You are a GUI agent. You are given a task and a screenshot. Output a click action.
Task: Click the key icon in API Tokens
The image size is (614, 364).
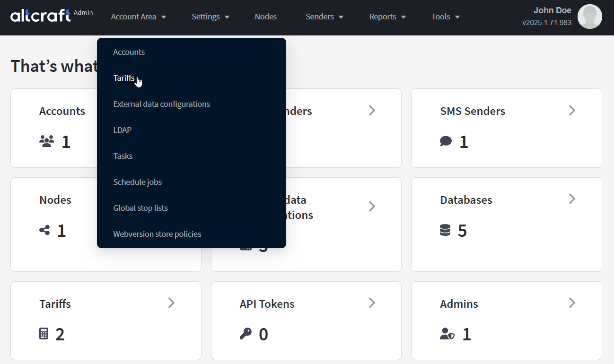click(246, 334)
